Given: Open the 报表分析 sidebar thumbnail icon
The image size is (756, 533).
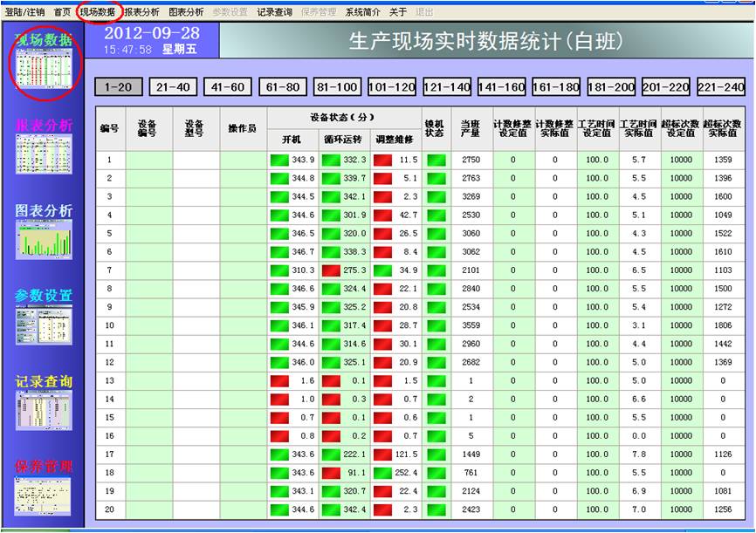Looking at the screenshot, I should click(x=44, y=154).
